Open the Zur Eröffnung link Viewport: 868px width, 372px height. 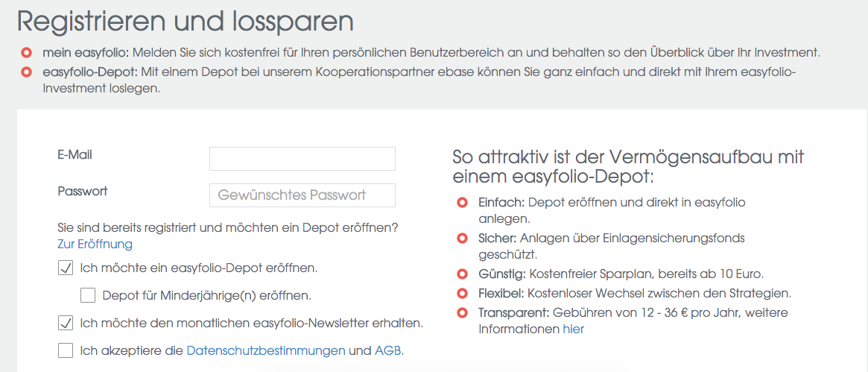(x=95, y=244)
